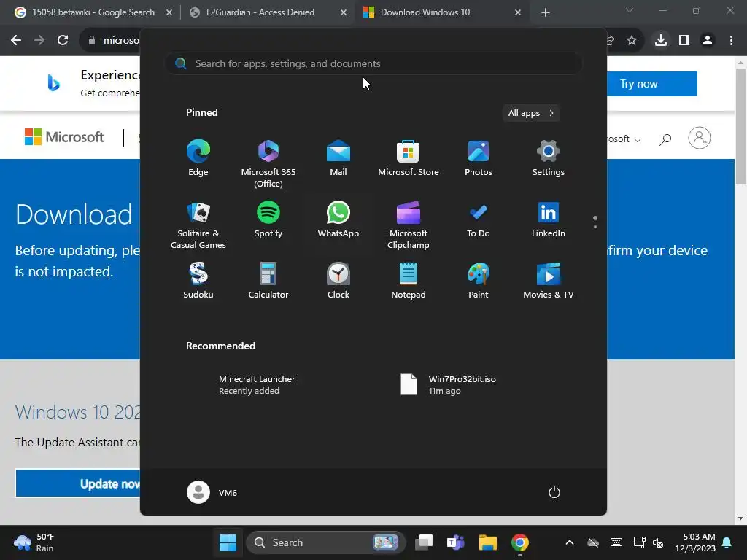Open a new Chrome tab
This screenshot has height=560, width=747.
(546, 12)
